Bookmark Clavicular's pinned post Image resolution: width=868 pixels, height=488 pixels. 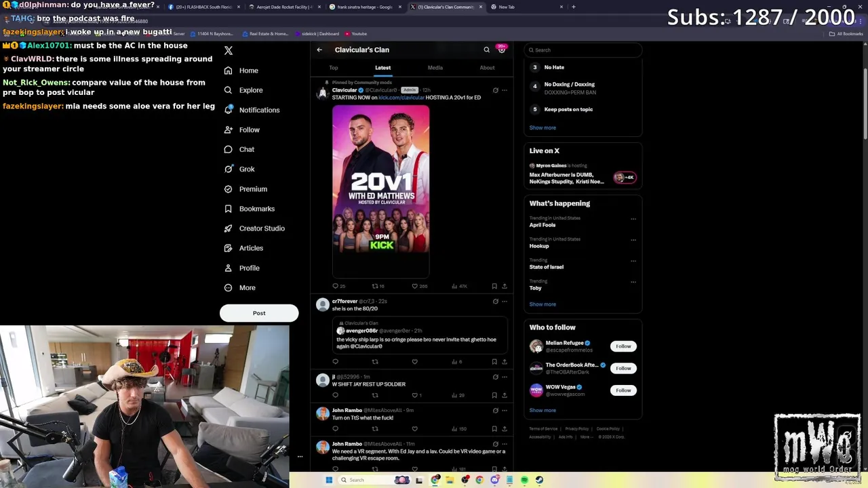click(494, 286)
